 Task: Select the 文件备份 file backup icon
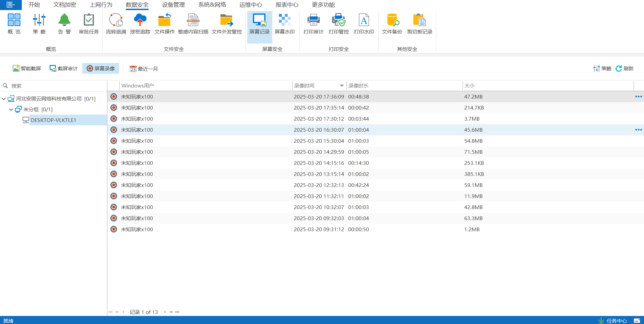pyautogui.click(x=392, y=23)
